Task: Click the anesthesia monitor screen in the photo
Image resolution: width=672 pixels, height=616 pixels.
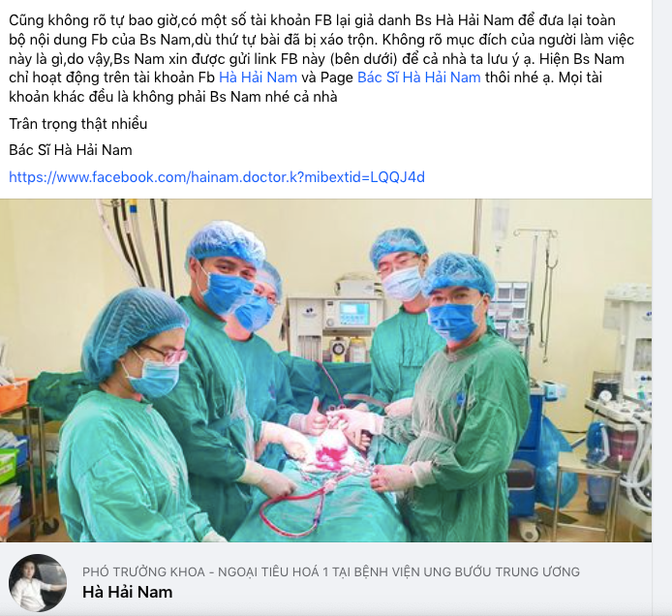Action: [354, 312]
